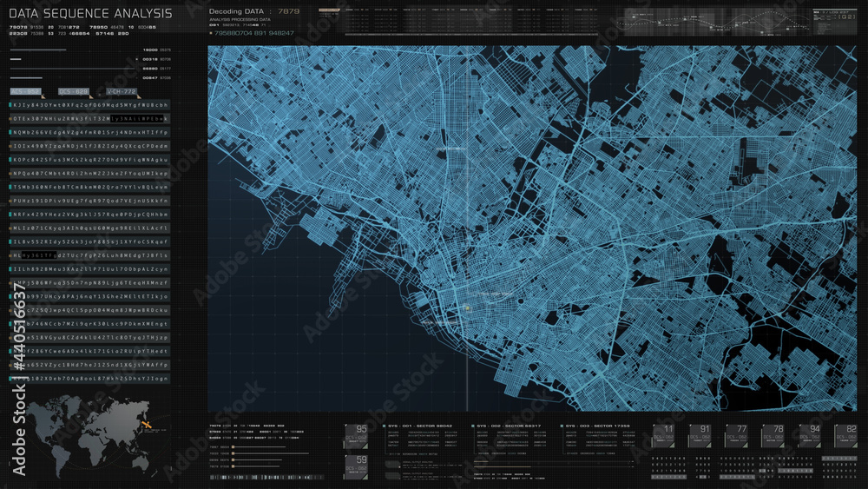Image resolution: width=868 pixels, height=489 pixels.
Task: Click the progress bar labeled 19000
Action: [38, 50]
